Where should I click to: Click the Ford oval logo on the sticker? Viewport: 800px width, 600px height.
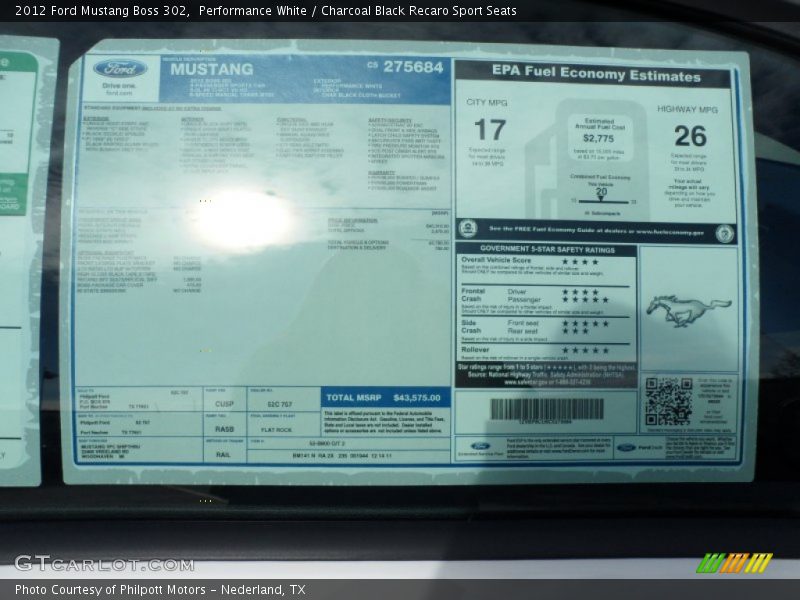(x=120, y=69)
